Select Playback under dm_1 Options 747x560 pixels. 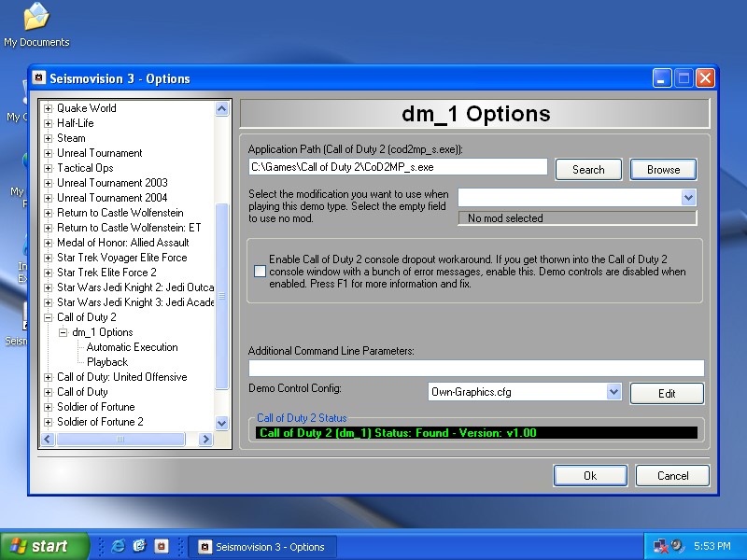click(107, 362)
